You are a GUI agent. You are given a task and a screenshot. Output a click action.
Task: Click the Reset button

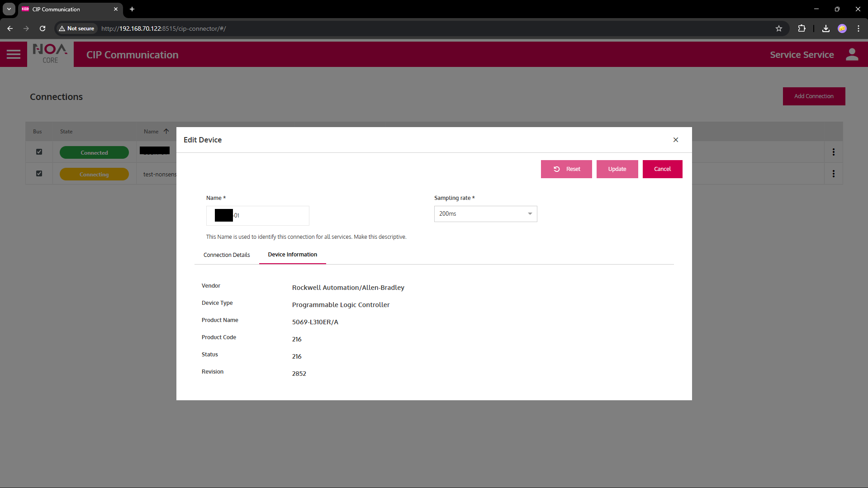566,169
